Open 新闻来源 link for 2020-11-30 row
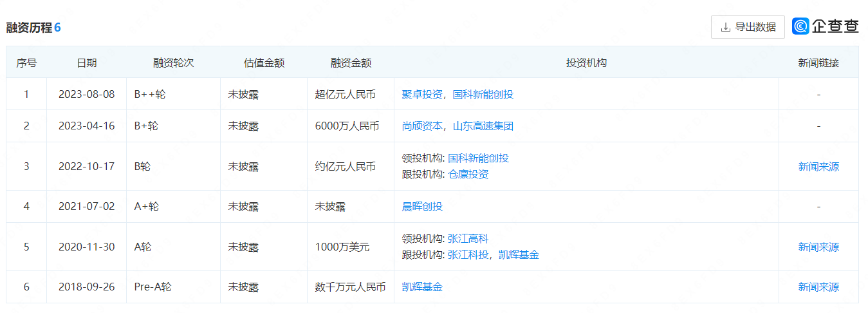Viewport: 868px width, 313px height. click(818, 247)
